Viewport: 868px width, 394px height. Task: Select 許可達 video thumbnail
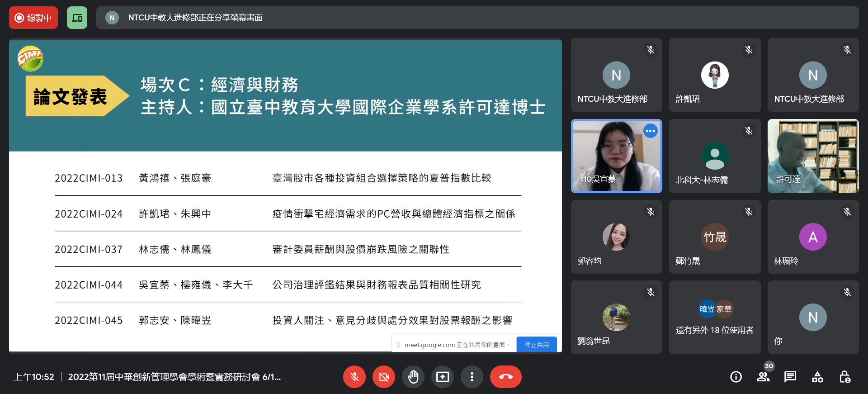[812, 156]
